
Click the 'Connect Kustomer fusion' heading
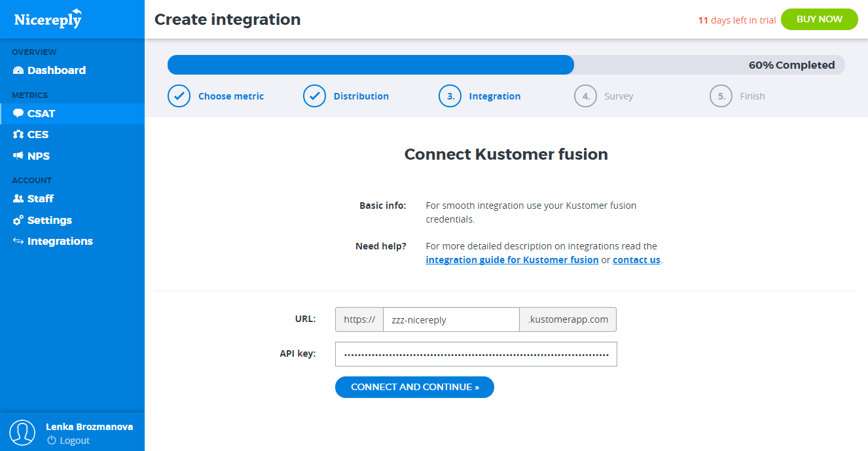coord(506,154)
